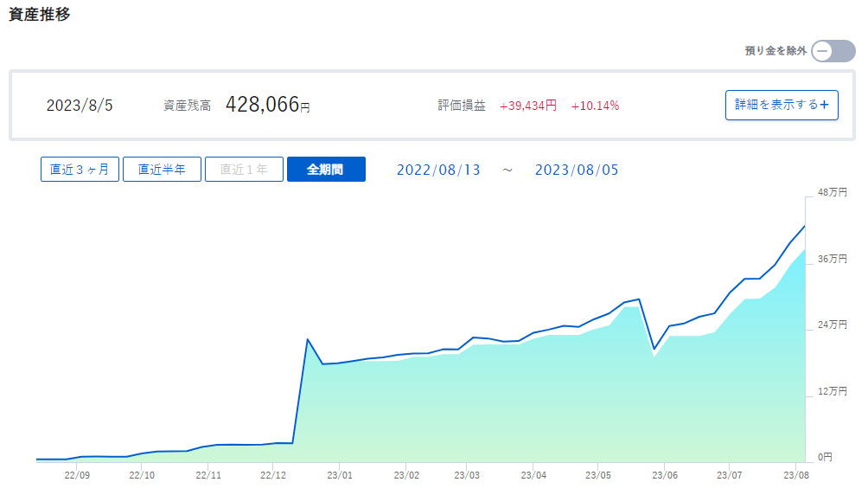Click the +10.14% profit percentage
Image resolution: width=868 pixels, height=495 pixels.
(x=595, y=106)
